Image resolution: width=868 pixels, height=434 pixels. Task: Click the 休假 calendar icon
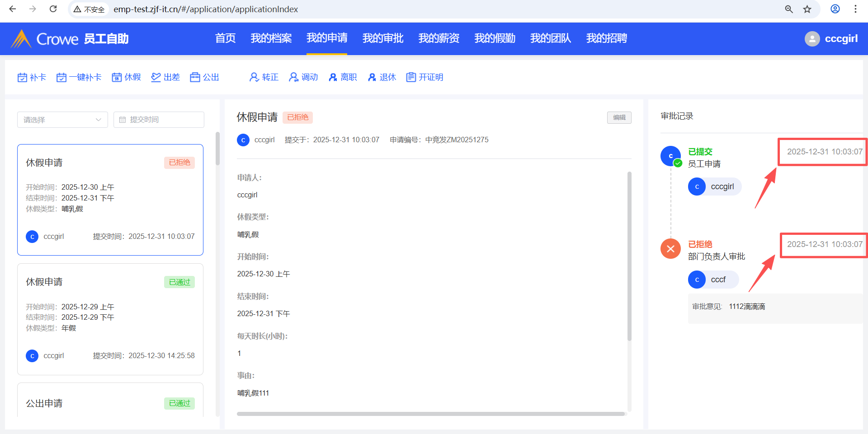point(117,77)
